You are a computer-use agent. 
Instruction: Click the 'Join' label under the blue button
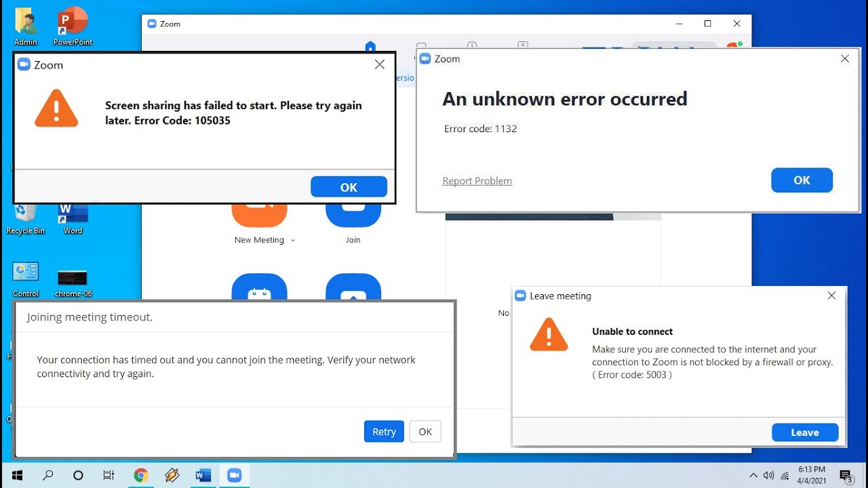353,240
